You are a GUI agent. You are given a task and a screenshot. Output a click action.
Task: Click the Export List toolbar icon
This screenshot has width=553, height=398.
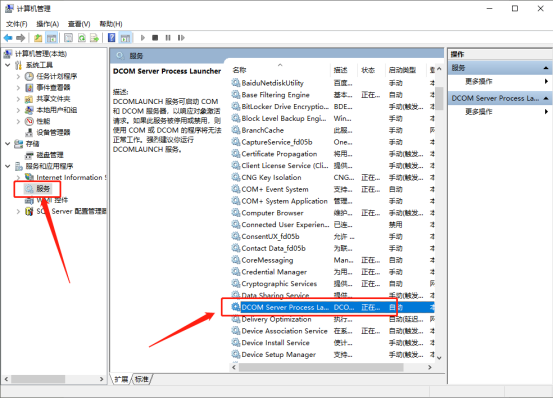pos(94,38)
